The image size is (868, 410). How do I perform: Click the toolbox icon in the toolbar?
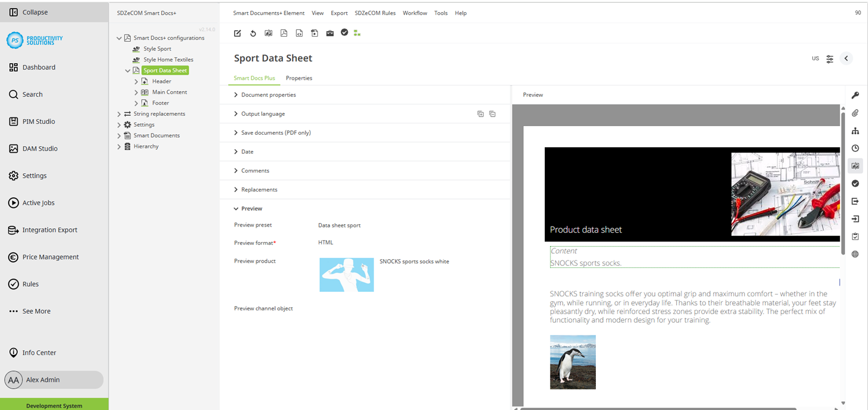(x=330, y=33)
